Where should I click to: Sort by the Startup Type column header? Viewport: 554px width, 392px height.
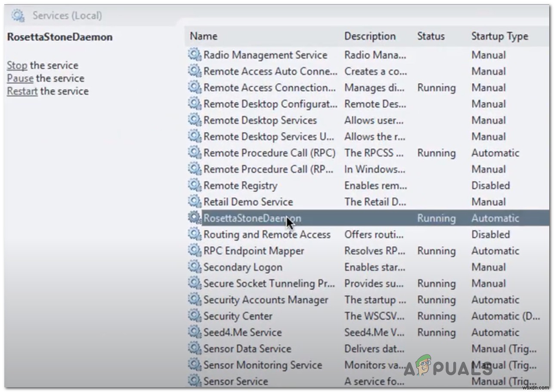pos(500,37)
